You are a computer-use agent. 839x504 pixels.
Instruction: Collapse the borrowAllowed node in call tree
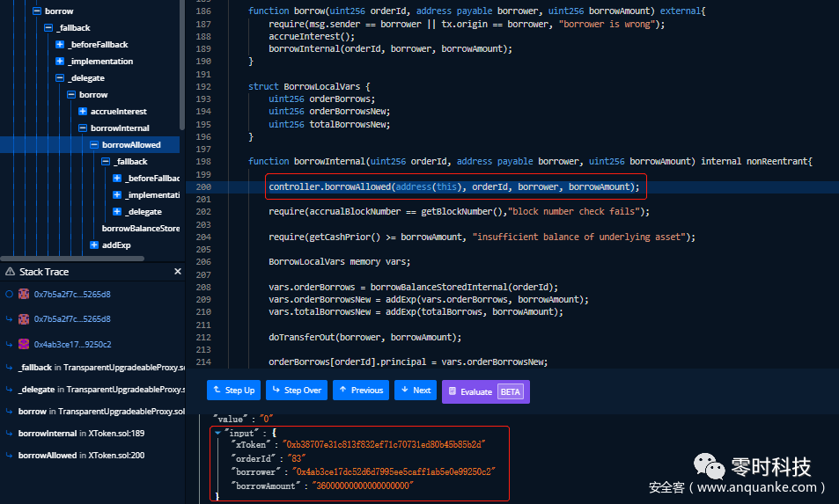point(94,144)
